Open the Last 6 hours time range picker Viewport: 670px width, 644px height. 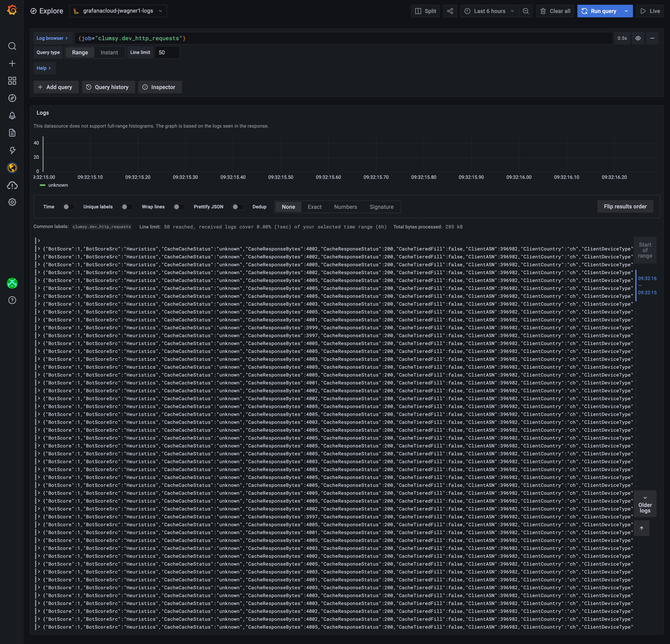coord(489,11)
